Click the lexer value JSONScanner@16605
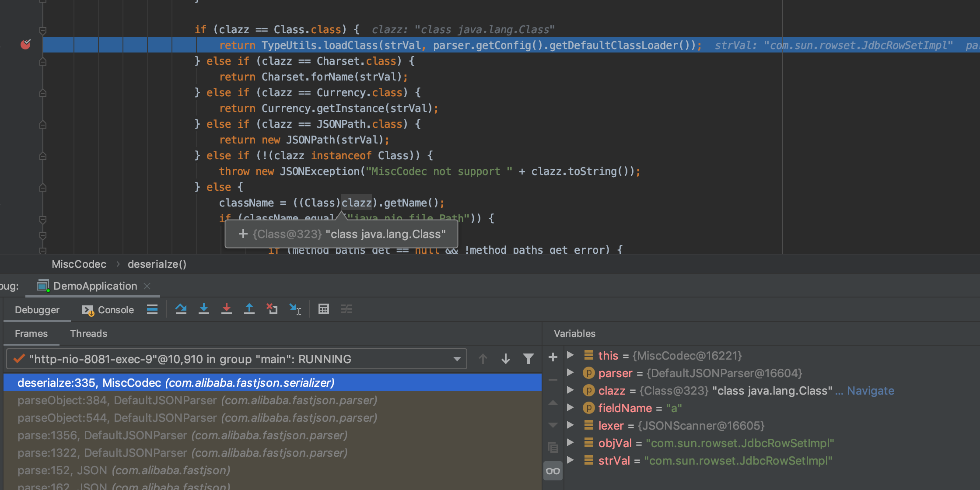 click(701, 426)
